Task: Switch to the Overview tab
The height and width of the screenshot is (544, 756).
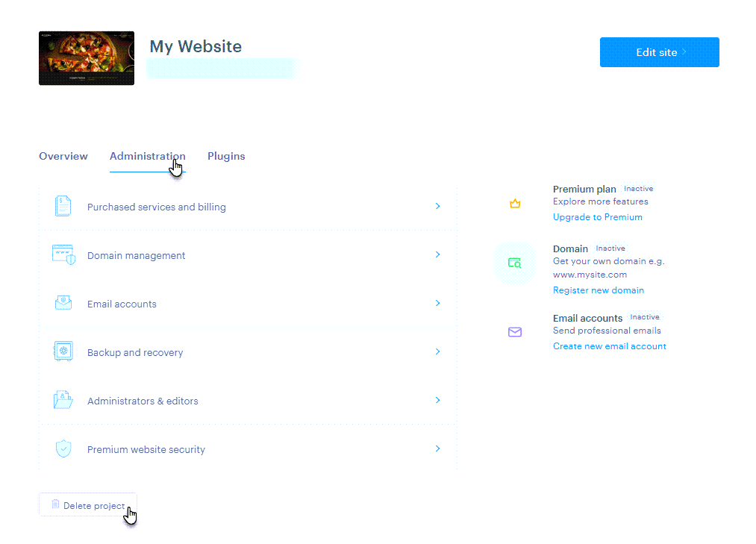Action: coord(63,156)
